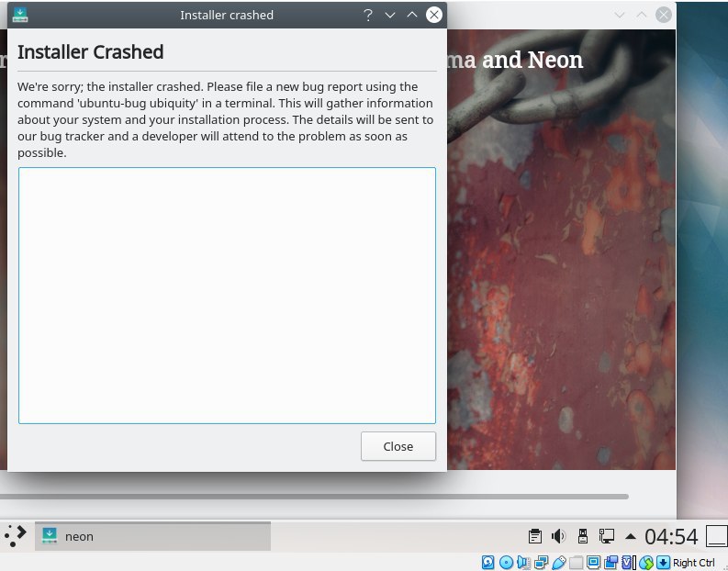Click VirtualBox hard disk activity indicator
Screen dimensions: 728x571
488,562
